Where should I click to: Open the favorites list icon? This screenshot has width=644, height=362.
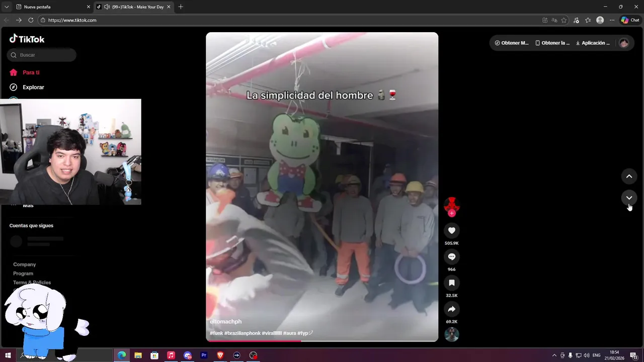click(588, 20)
